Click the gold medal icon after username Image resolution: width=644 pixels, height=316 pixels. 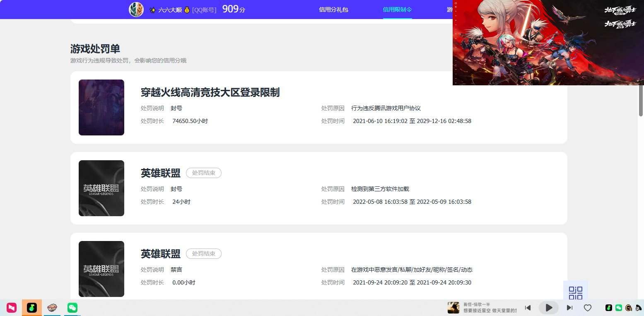(187, 10)
